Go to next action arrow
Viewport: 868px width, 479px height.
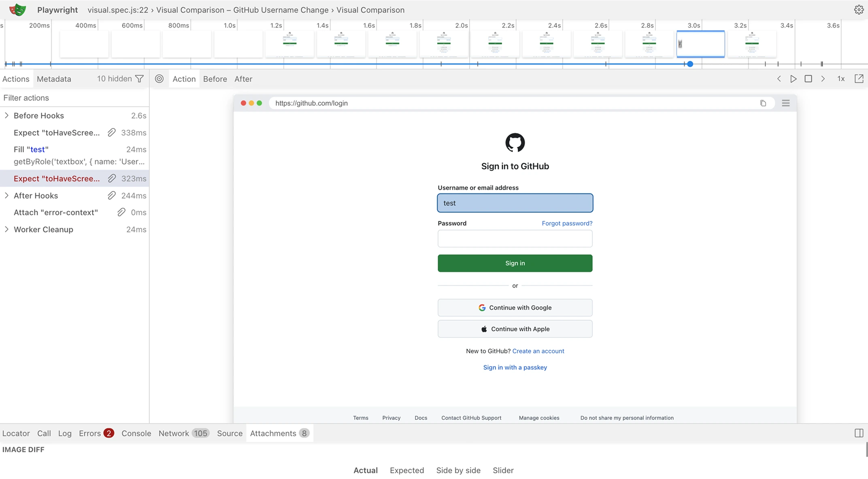tap(823, 79)
